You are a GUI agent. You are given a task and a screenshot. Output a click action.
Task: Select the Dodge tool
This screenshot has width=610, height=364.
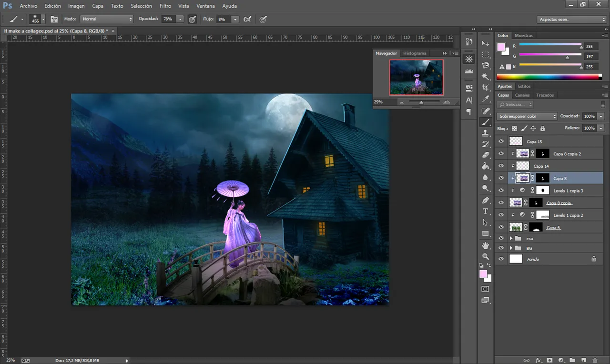[486, 188]
